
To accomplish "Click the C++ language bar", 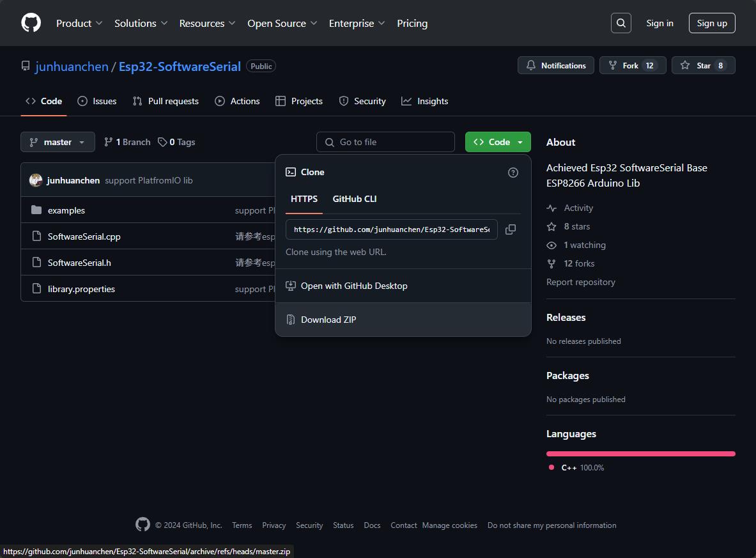I will [x=641, y=454].
